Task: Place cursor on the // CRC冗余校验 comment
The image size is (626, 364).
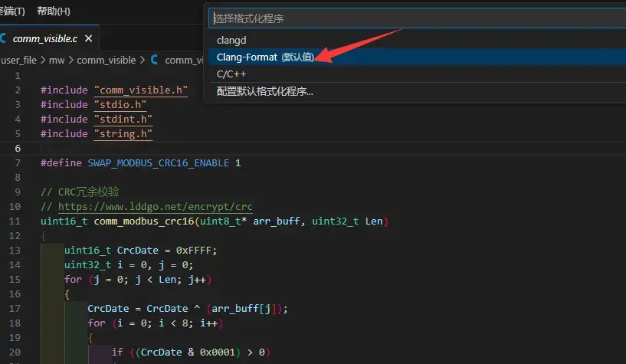Action: click(80, 192)
